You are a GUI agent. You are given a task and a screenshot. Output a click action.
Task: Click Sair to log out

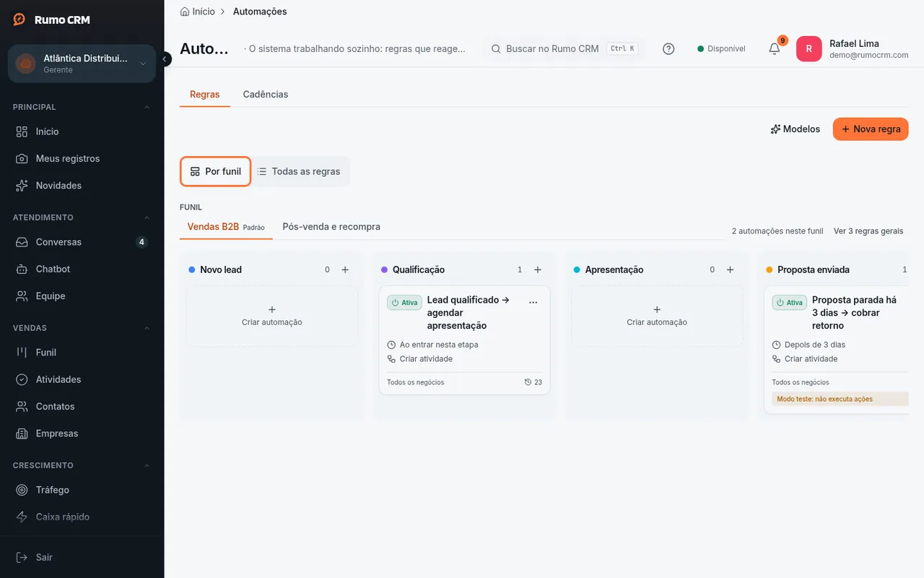(82, 557)
